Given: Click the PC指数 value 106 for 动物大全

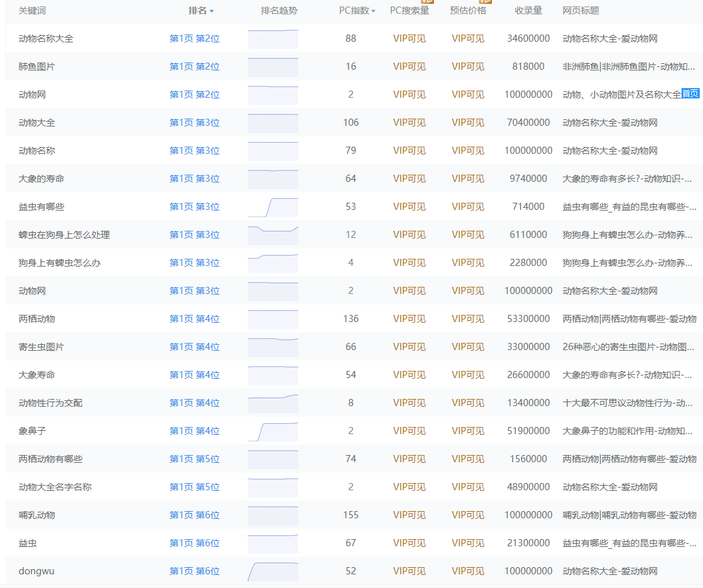Looking at the screenshot, I should tap(351, 123).
